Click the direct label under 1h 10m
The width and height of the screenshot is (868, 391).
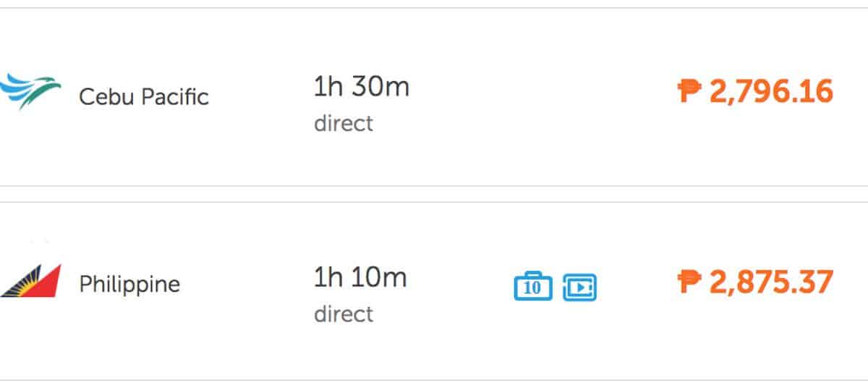[344, 314]
